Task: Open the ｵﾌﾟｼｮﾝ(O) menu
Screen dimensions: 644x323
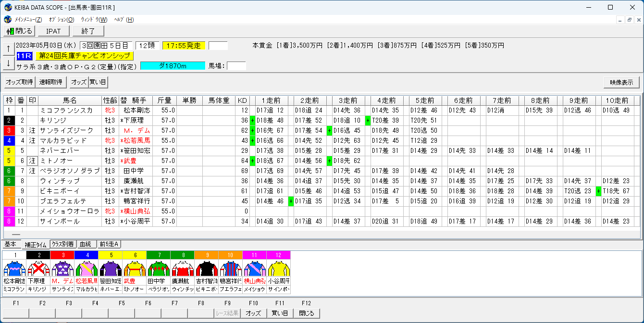Action: pos(61,20)
